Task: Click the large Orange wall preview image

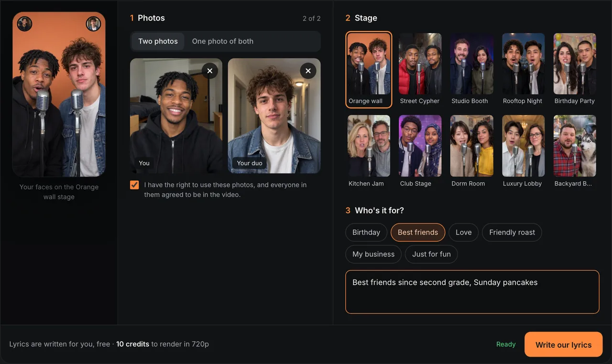Action: pyautogui.click(x=59, y=95)
